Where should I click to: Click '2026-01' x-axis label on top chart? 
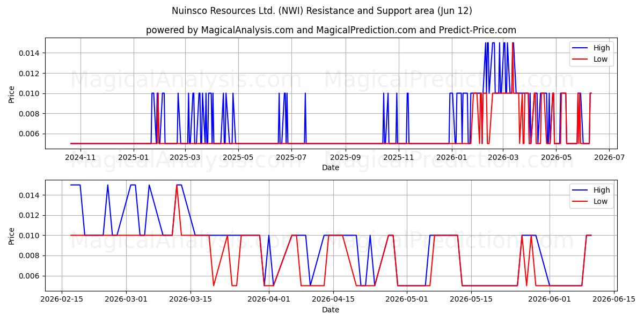pyautogui.click(x=451, y=157)
